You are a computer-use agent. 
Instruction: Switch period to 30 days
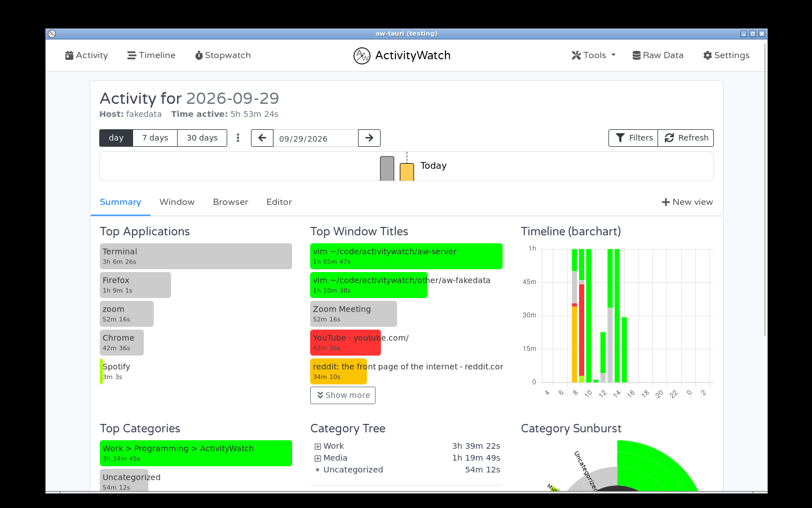point(202,138)
